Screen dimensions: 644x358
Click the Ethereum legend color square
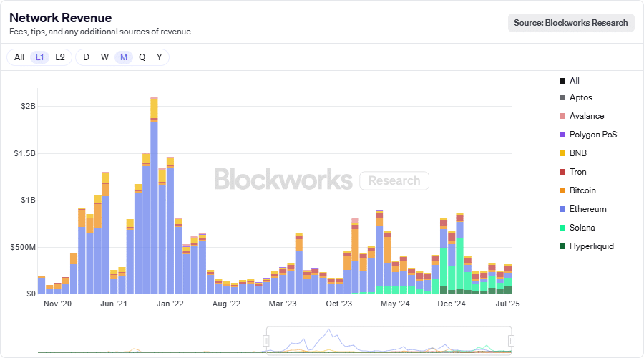(562, 209)
